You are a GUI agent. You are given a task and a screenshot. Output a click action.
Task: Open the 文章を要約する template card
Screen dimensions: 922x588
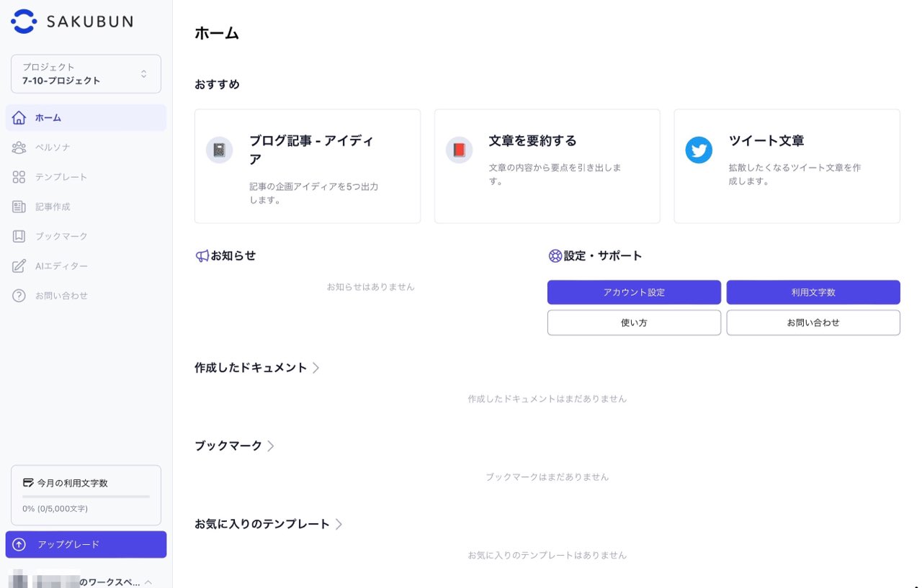[x=547, y=166]
